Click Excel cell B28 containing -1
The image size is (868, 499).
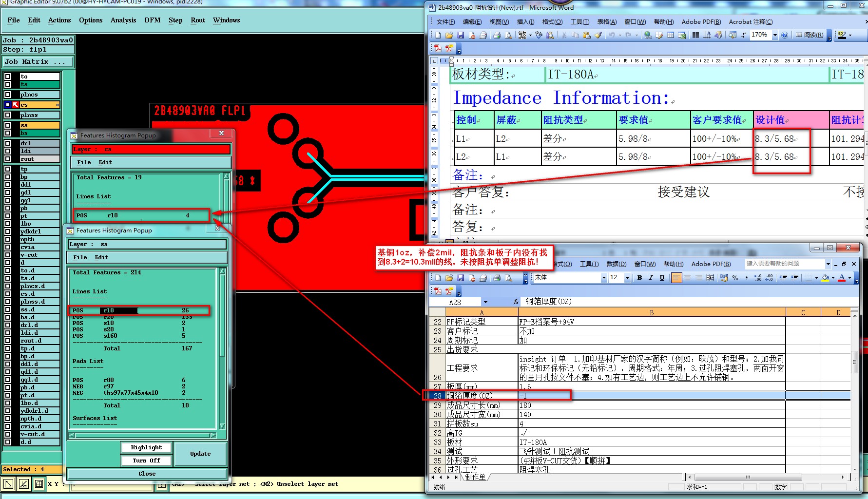point(652,396)
